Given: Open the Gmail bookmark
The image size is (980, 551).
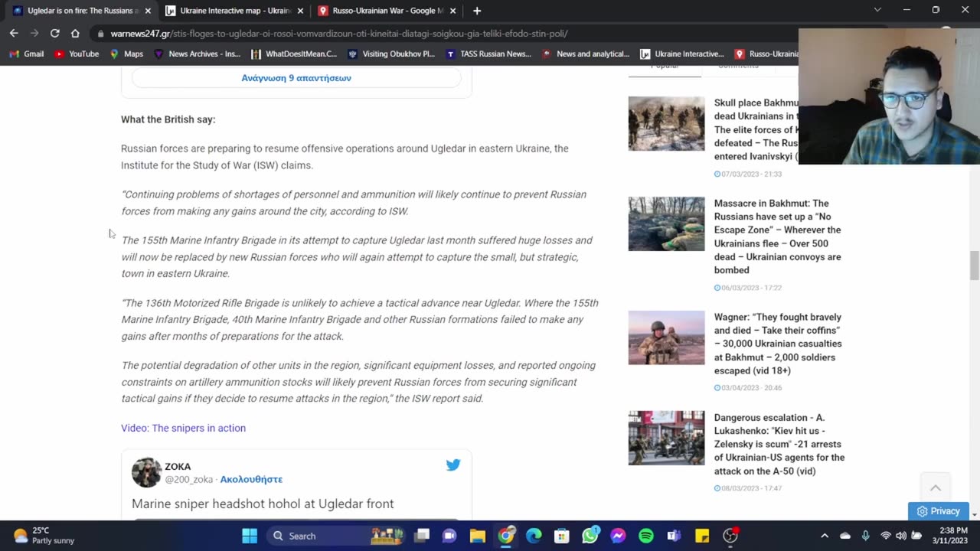Looking at the screenshot, I should pos(27,54).
